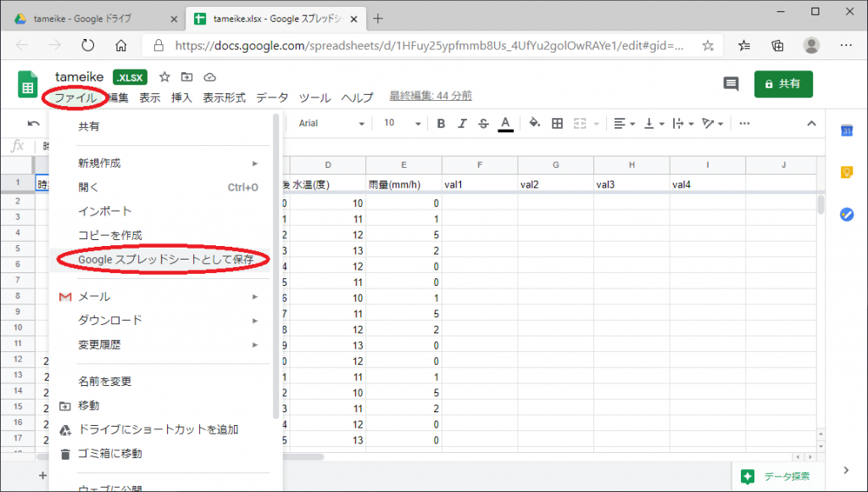Toggle italic text formatting
This screenshot has height=492, width=868.
pos(462,124)
